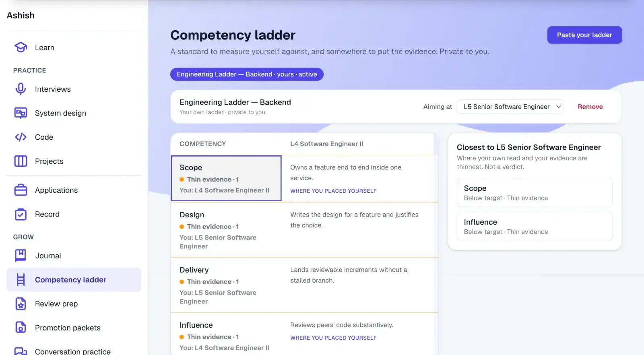Click the Learn graduation cap icon
Screen dimensions: 644x355
[21, 47]
